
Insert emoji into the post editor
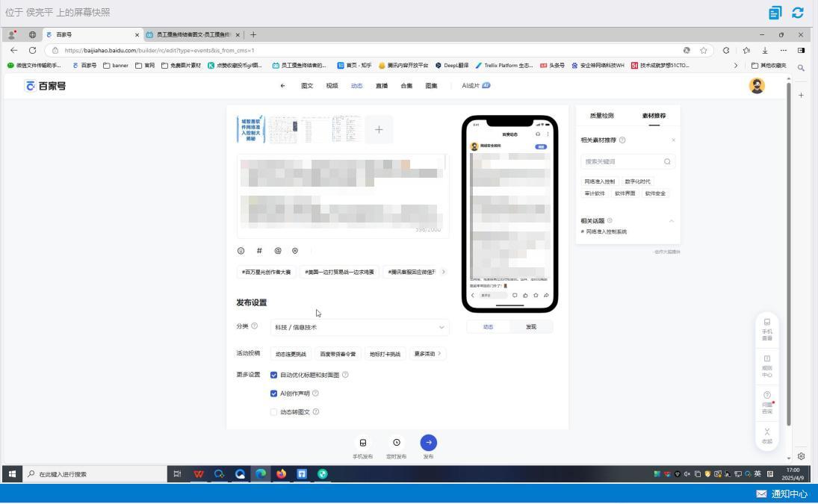pyautogui.click(x=241, y=251)
